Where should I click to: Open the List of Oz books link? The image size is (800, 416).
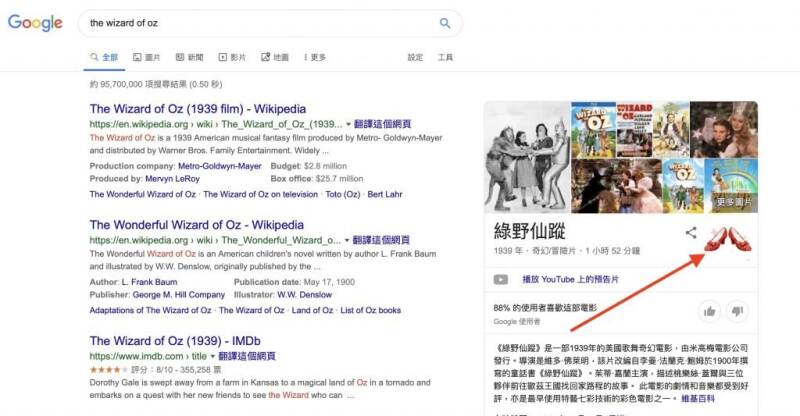pyautogui.click(x=370, y=310)
